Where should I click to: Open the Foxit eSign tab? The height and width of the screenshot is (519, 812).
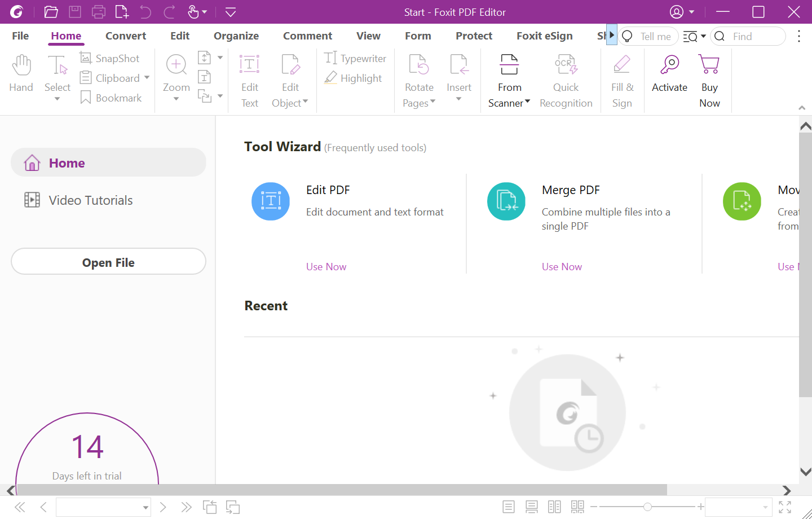545,36
